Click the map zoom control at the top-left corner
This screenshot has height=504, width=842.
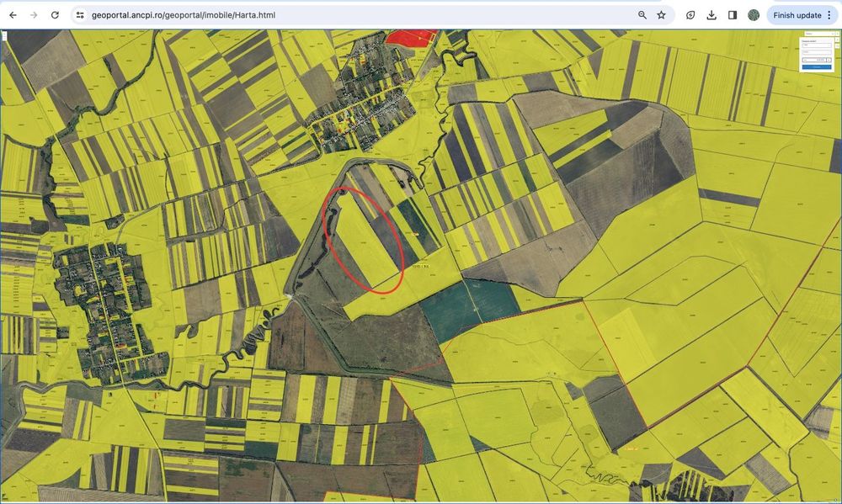pos(3,35)
